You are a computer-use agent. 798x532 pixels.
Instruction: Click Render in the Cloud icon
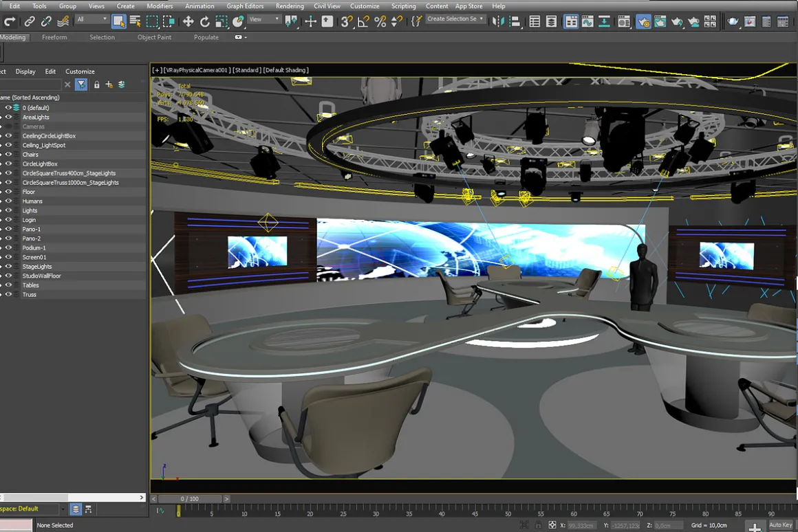pos(693,21)
